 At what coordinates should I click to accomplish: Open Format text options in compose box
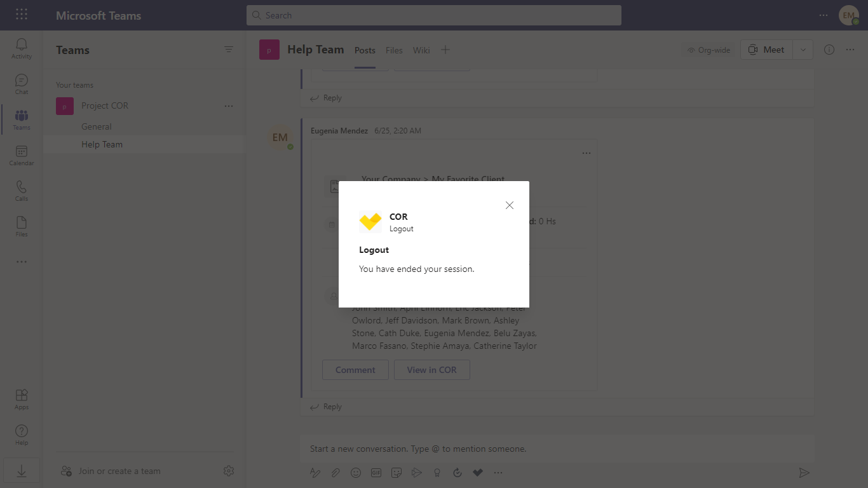coord(315,473)
